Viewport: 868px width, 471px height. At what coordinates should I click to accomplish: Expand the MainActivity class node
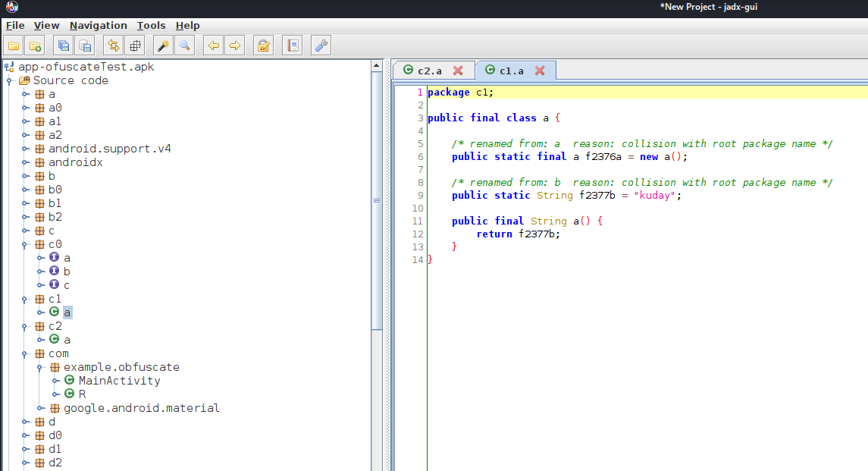point(55,381)
